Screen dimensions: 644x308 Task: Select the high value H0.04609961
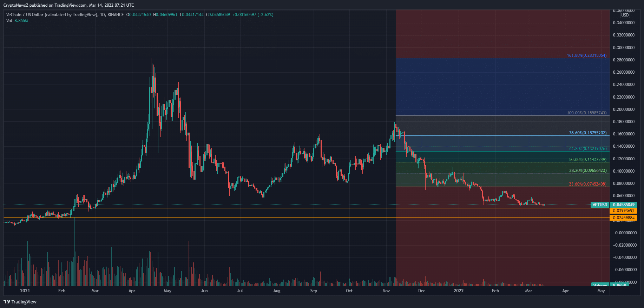point(165,15)
